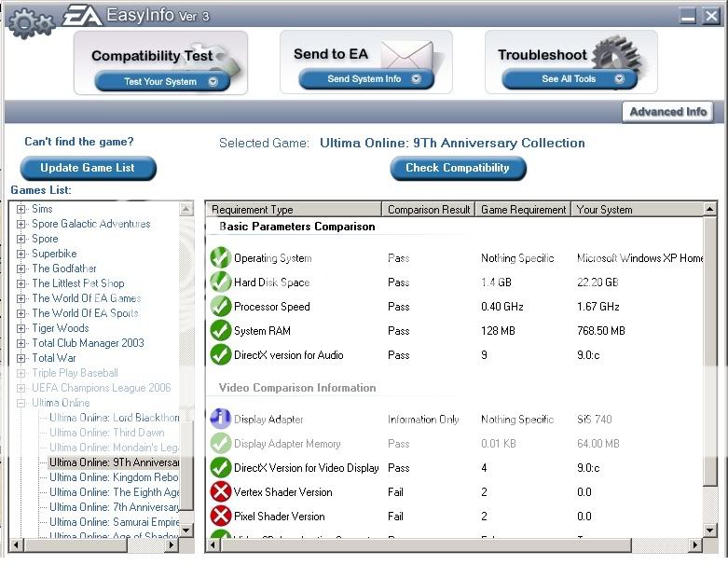Screen dimensions: 728x579
Task: Click the Can't find the game? text
Action: pyautogui.click(x=79, y=142)
